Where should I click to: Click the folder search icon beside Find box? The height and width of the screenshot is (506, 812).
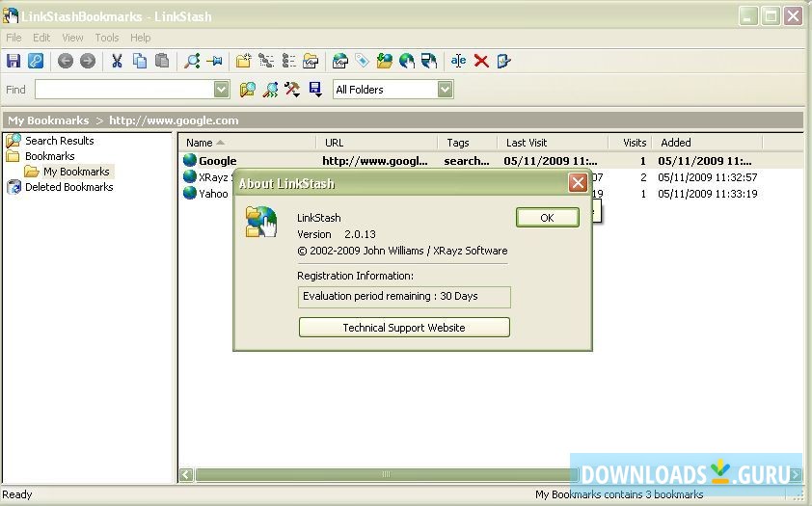tap(248, 90)
